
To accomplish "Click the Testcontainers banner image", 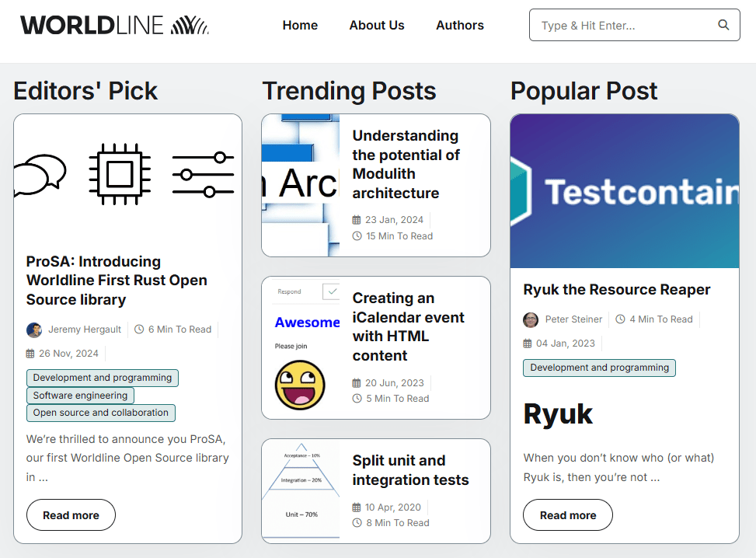I will point(625,191).
